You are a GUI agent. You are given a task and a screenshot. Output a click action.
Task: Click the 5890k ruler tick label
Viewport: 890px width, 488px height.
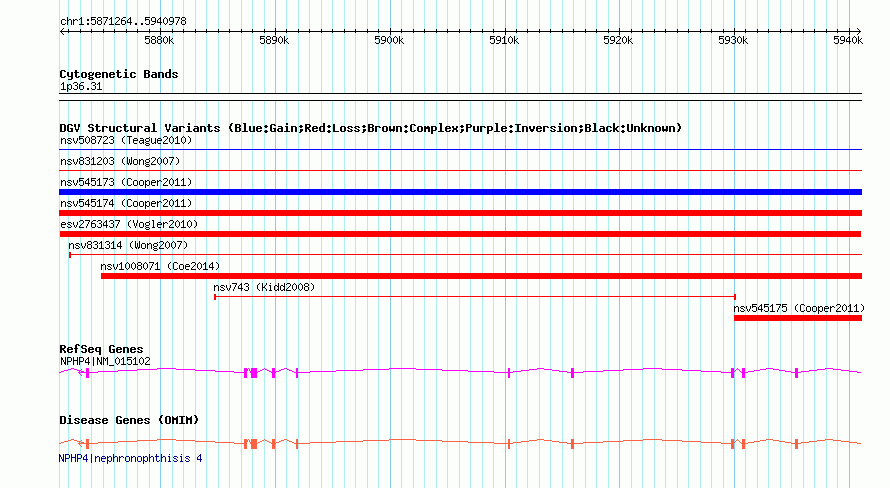pyautogui.click(x=274, y=40)
